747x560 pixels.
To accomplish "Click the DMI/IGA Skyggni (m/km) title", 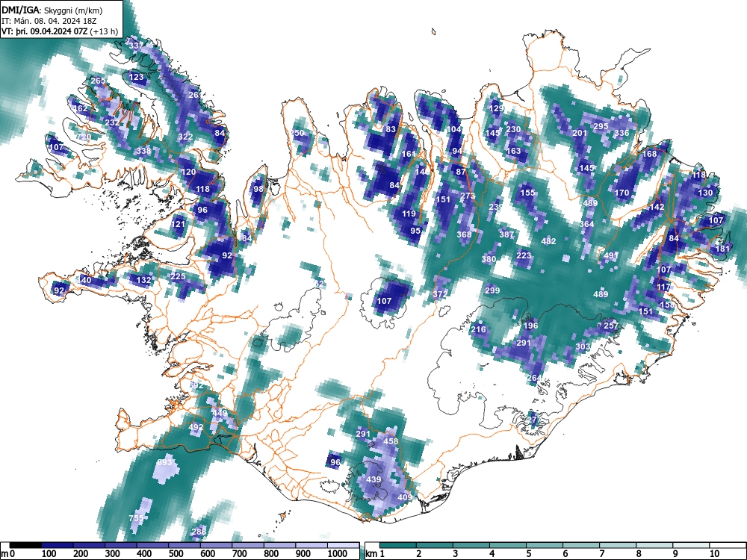I will click(52, 10).
